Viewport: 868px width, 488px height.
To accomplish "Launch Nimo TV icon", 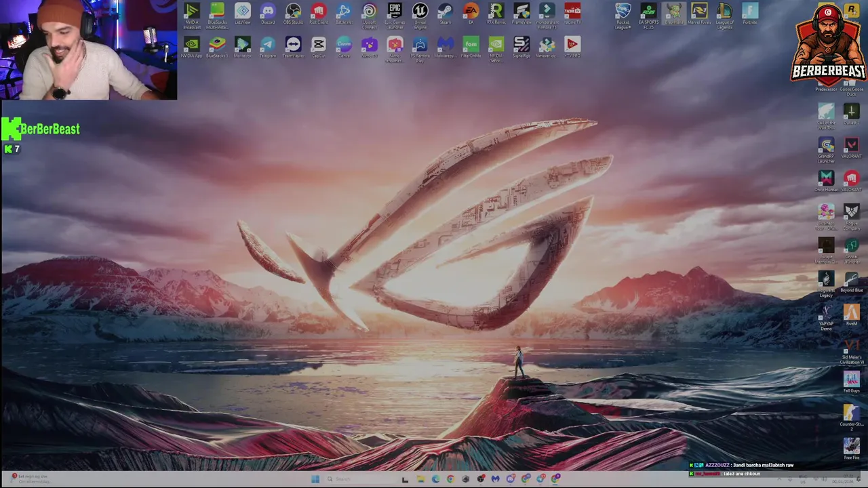I will click(x=369, y=47).
